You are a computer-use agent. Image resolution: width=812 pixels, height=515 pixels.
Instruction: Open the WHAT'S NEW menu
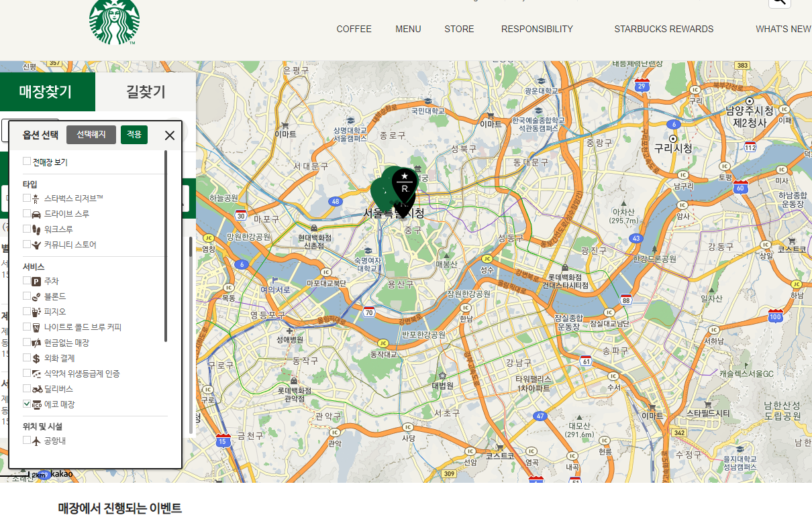point(783,29)
